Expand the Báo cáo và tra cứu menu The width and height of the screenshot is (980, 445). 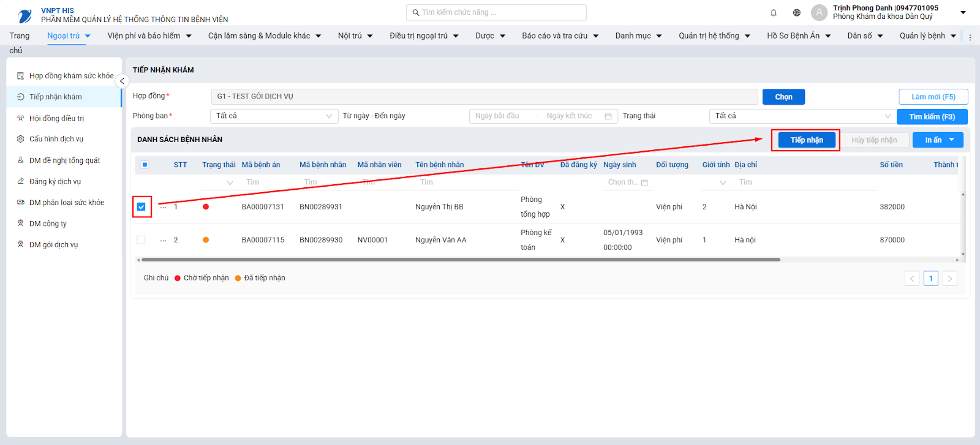point(560,36)
